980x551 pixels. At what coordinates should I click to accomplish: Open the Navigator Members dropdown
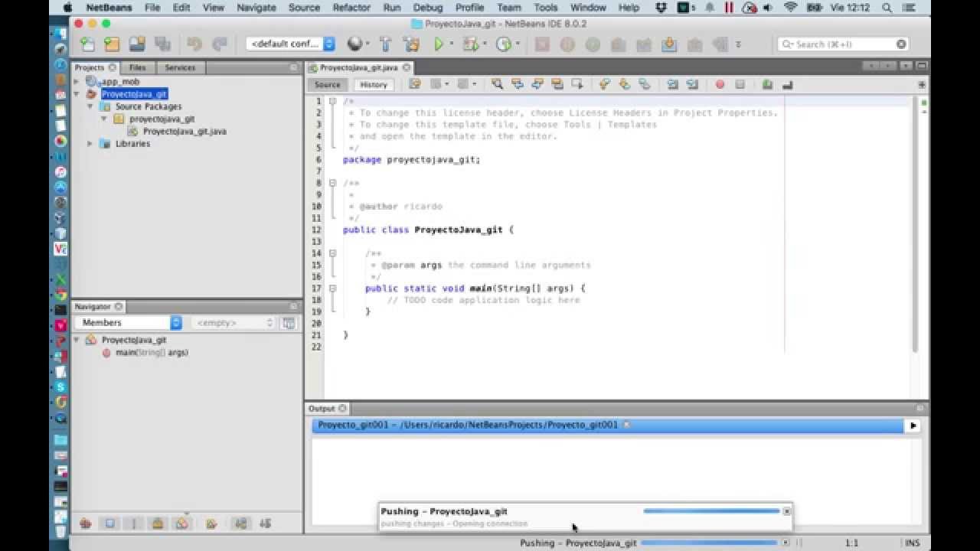(x=127, y=323)
